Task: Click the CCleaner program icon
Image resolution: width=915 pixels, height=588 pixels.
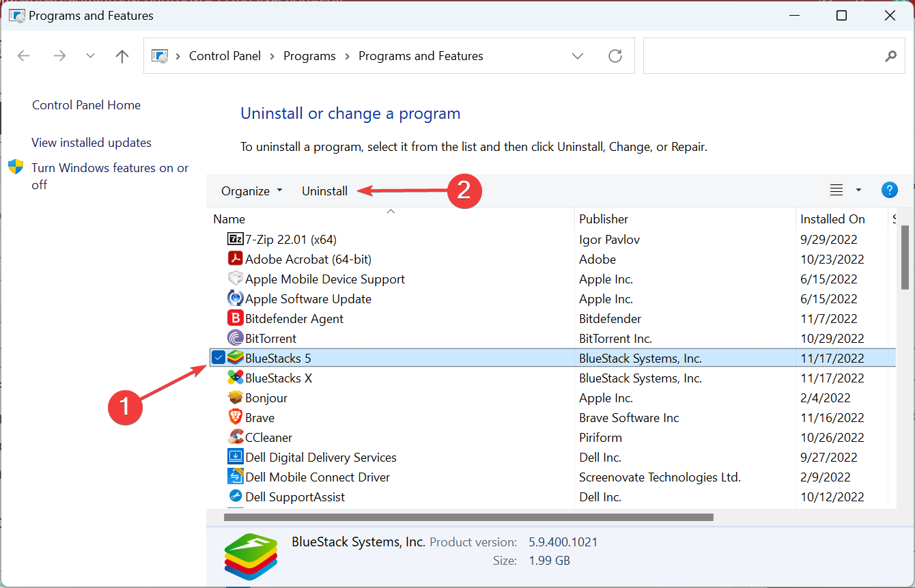Action: click(x=235, y=437)
